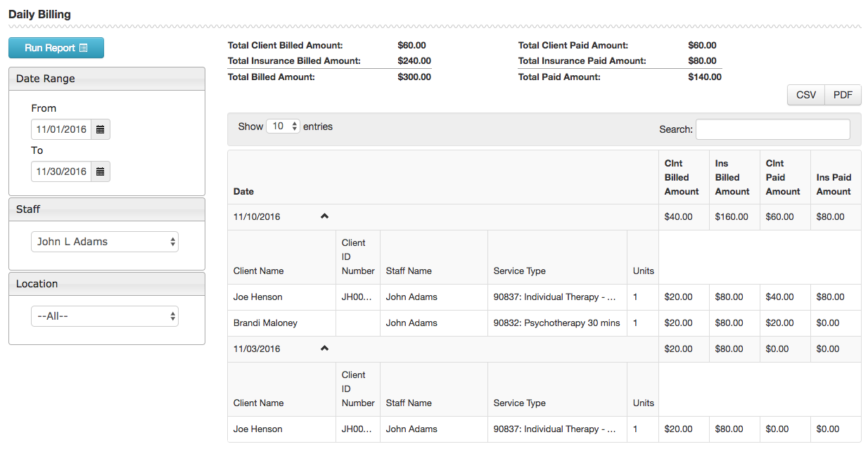Open the Staff dropdown showing John L Adams
The image size is (868, 449).
tap(105, 242)
